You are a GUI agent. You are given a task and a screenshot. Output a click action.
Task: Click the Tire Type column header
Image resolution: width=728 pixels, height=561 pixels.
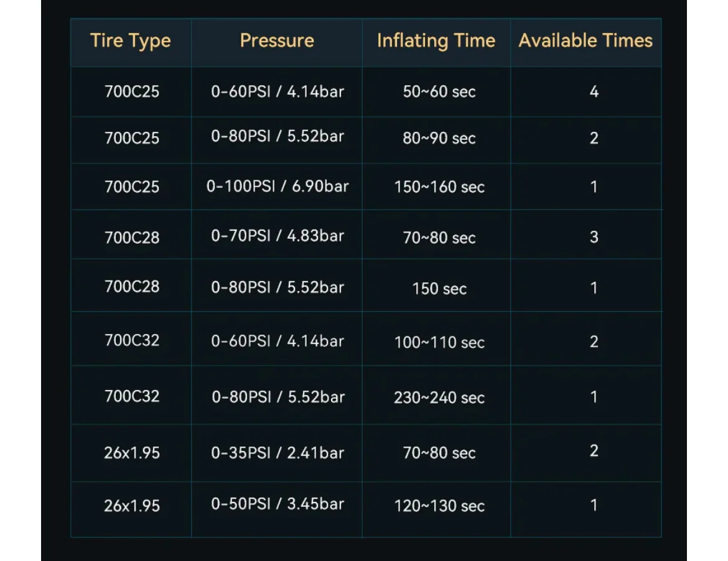tap(131, 41)
